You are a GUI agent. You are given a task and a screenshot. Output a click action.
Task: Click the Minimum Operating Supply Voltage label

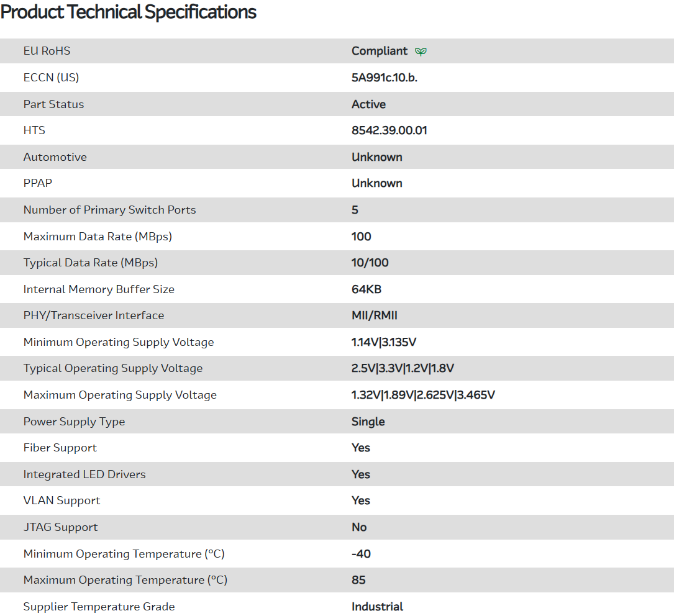pos(119,342)
